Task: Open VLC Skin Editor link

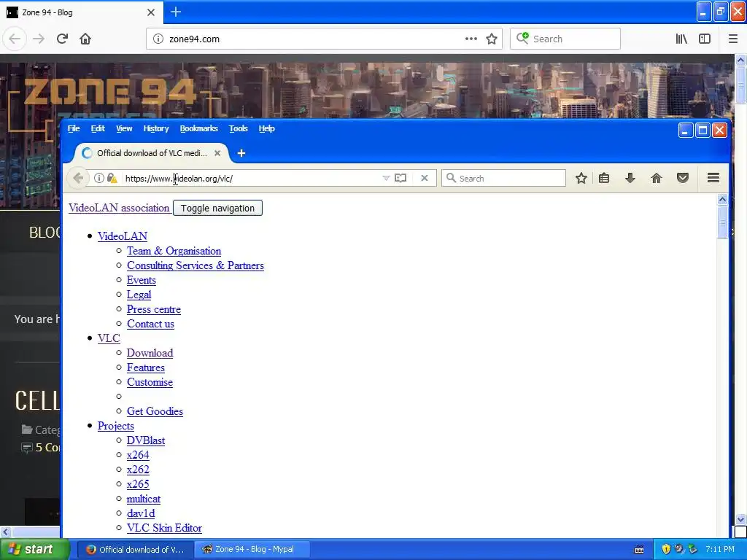Action: [164, 528]
